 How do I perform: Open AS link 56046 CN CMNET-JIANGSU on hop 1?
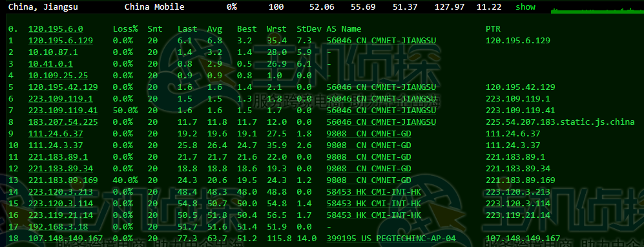coord(381,40)
